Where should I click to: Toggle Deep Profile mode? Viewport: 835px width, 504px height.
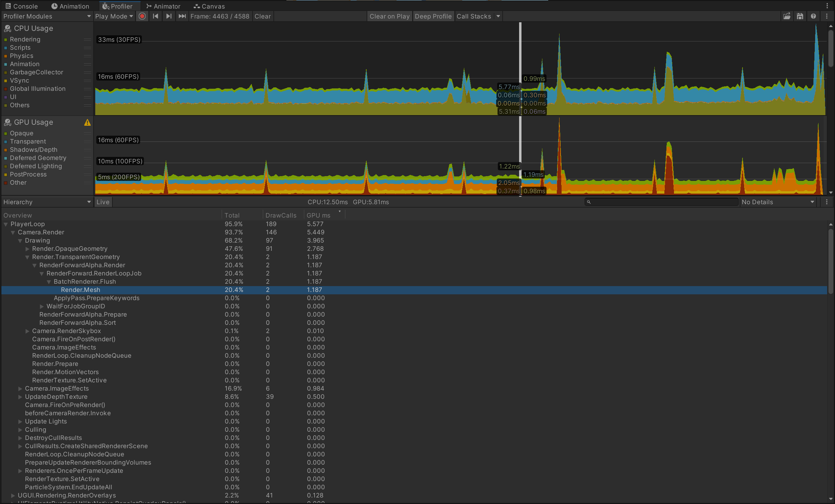[x=433, y=16]
